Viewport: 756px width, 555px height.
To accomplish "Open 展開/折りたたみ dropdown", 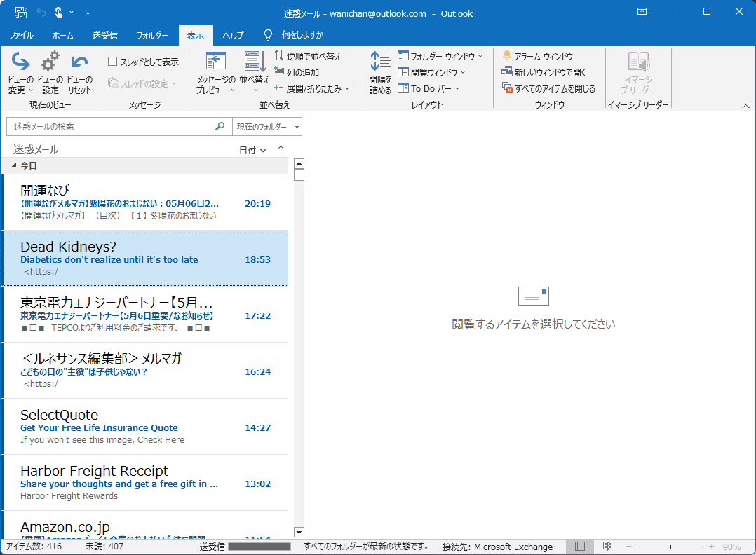I will click(x=311, y=88).
